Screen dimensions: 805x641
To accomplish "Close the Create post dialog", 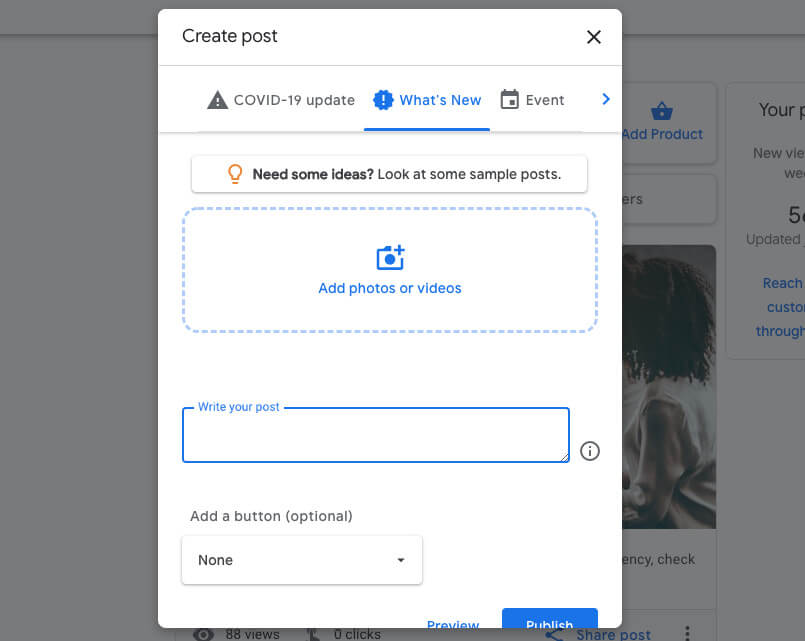I will (x=593, y=37).
